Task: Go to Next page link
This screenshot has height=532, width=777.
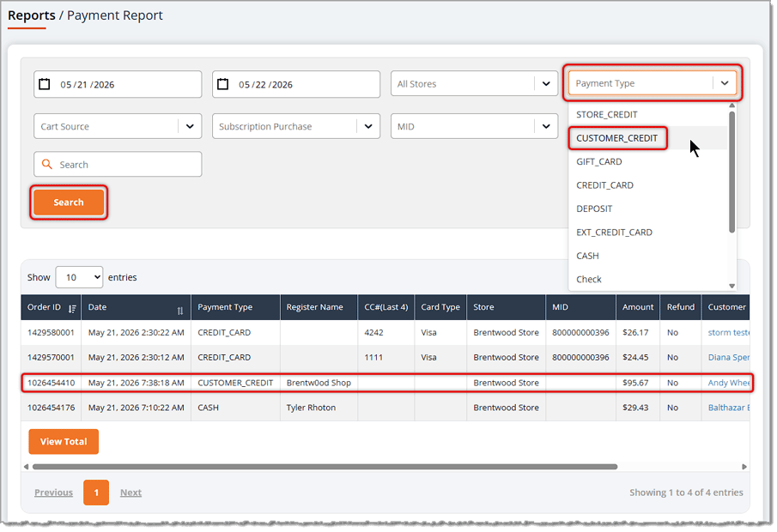Action: (131, 493)
